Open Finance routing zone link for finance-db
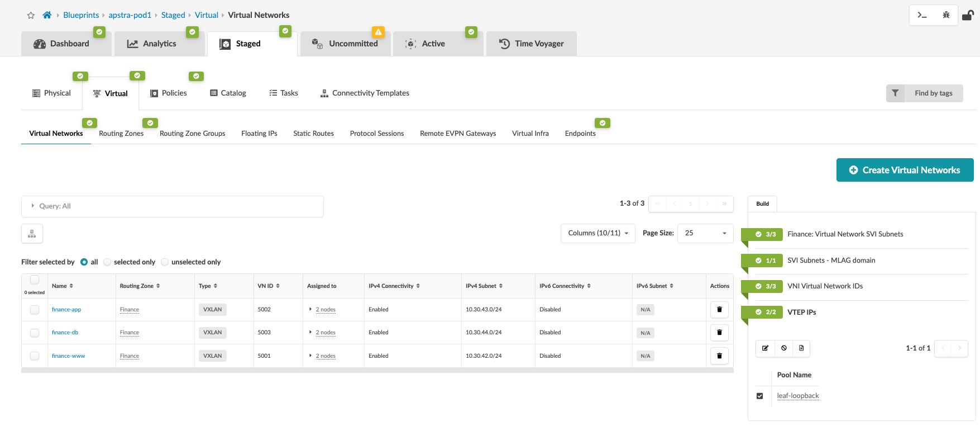Screen dimensions: 980x426 130,332
